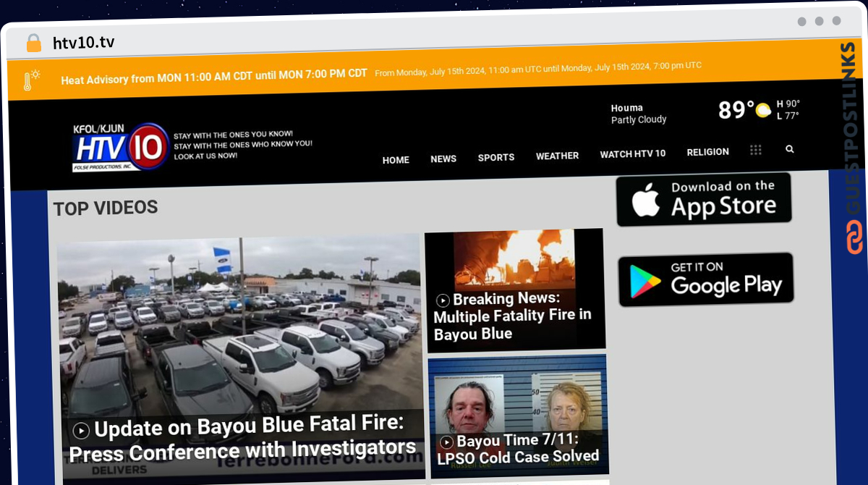Open headline Multiple Fatality Fire in Bayou Blue
This screenshot has height=485, width=868.
tap(512, 316)
